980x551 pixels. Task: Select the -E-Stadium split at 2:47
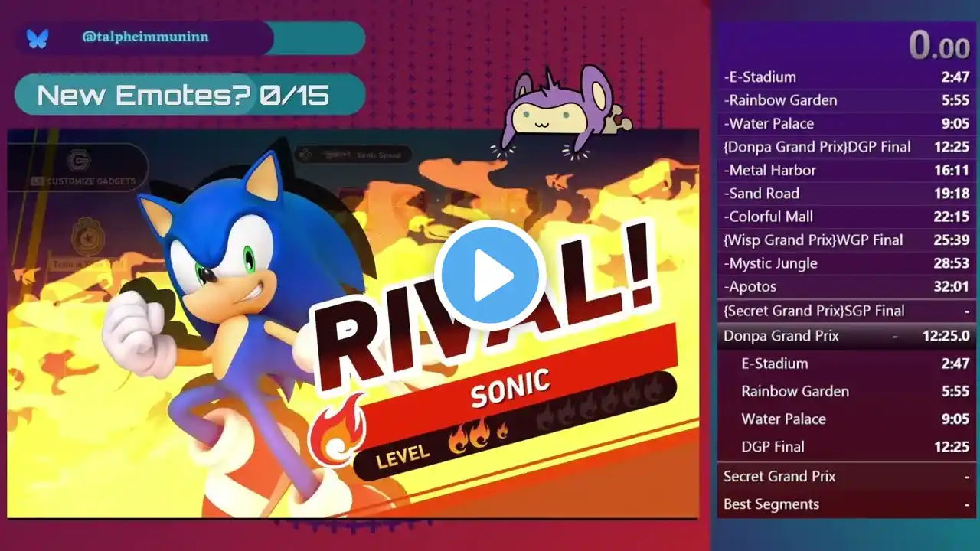[x=847, y=77]
